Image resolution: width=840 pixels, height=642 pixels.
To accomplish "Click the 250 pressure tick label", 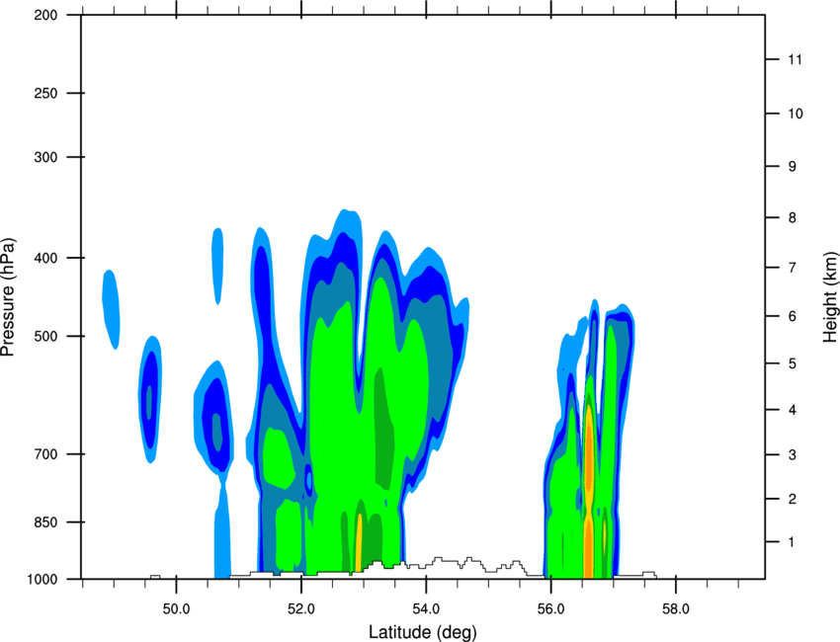I will pyautogui.click(x=45, y=93).
